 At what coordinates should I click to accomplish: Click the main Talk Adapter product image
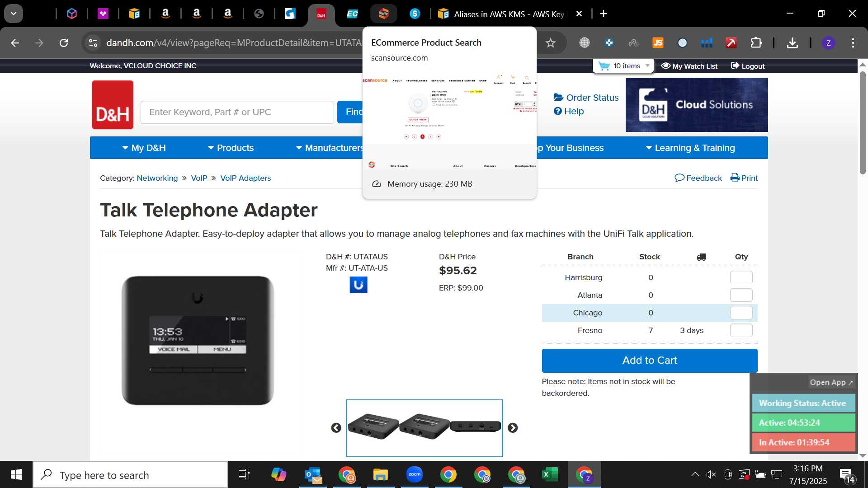coord(198,340)
